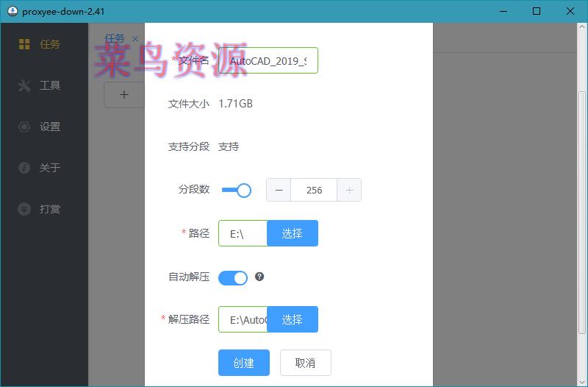The image size is (588, 387).
Task: Decrease 分段数 with the minus button
Action: (x=279, y=190)
